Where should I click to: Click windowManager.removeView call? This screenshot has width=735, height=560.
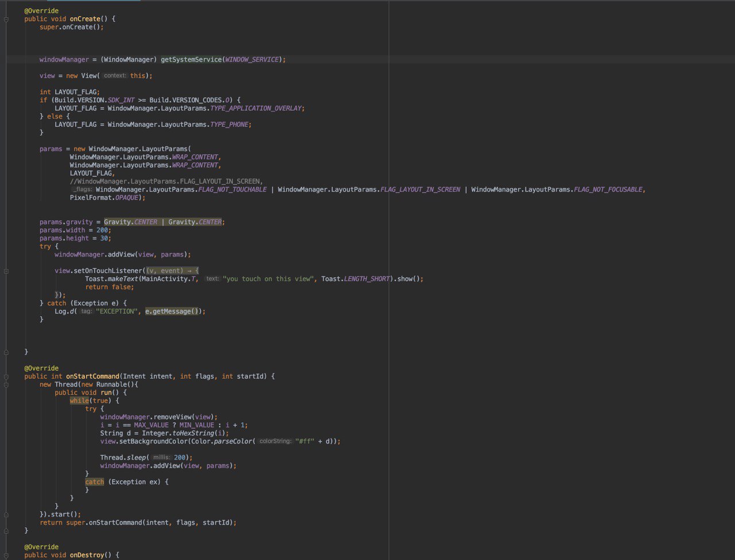click(146, 417)
